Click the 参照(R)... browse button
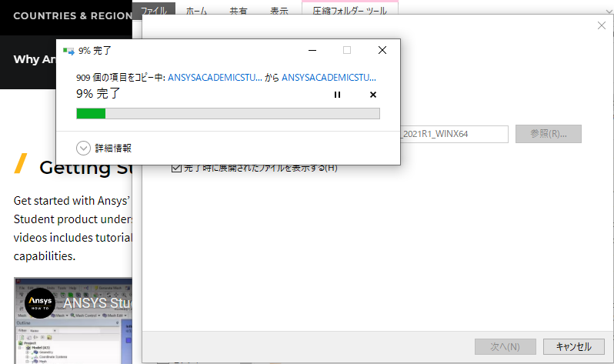The image size is (614, 364). click(548, 134)
